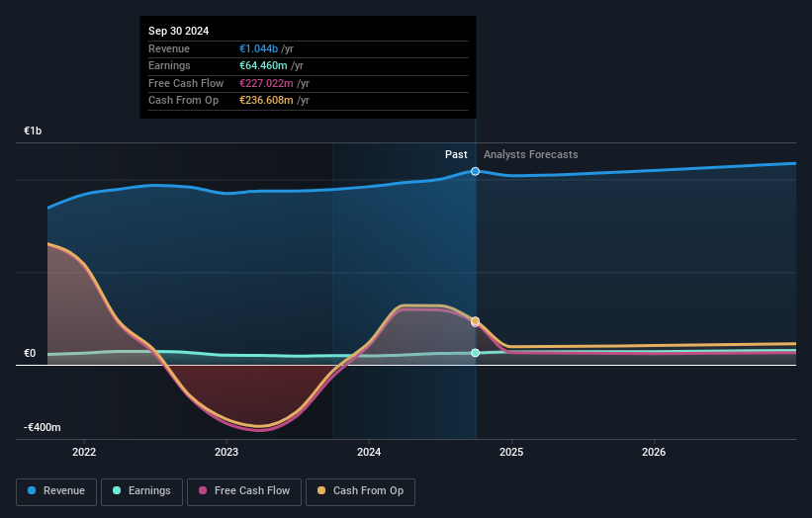Click the teal Earnings data point marker

[x=475, y=353]
